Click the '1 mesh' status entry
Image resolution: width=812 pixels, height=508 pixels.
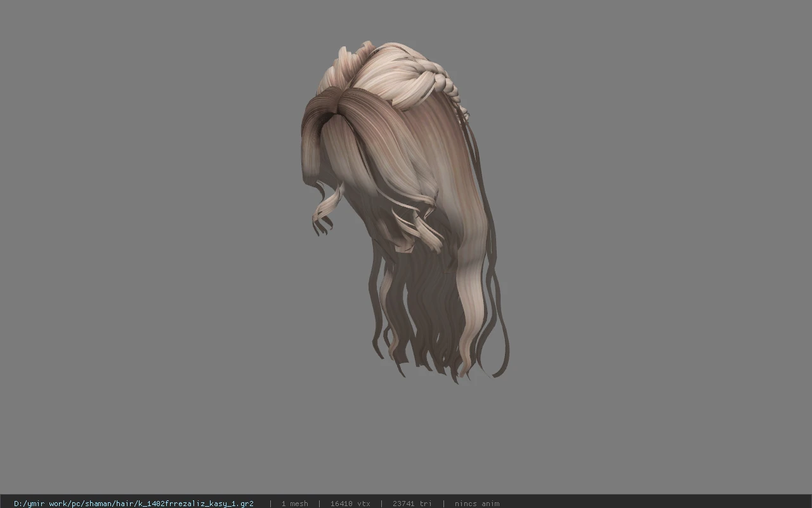tap(294, 504)
